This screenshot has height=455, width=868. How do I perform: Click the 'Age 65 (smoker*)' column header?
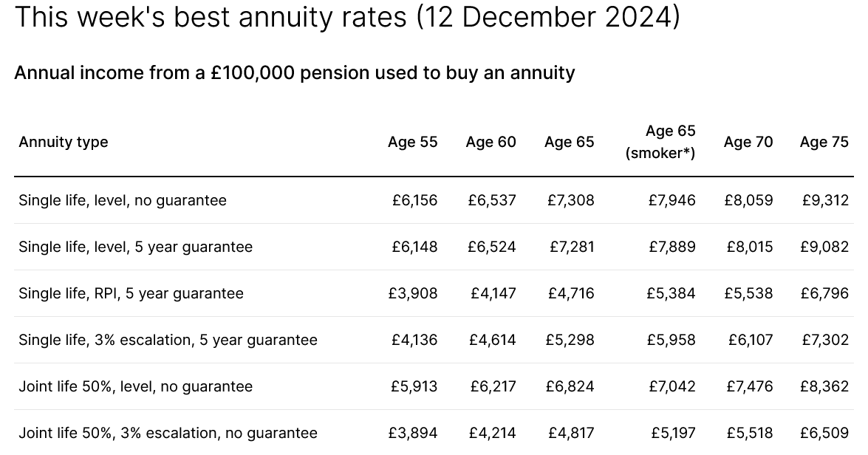click(x=660, y=142)
